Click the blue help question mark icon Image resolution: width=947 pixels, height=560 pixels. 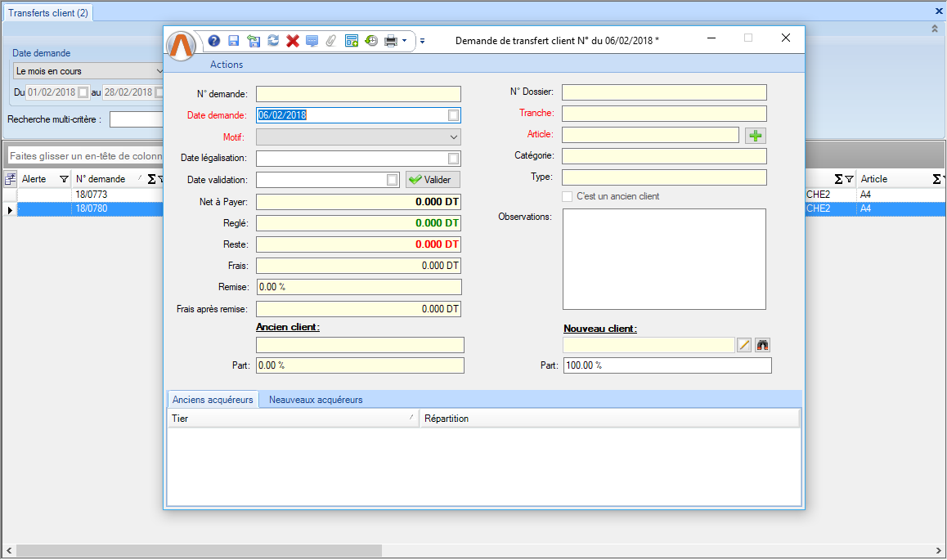coord(214,41)
